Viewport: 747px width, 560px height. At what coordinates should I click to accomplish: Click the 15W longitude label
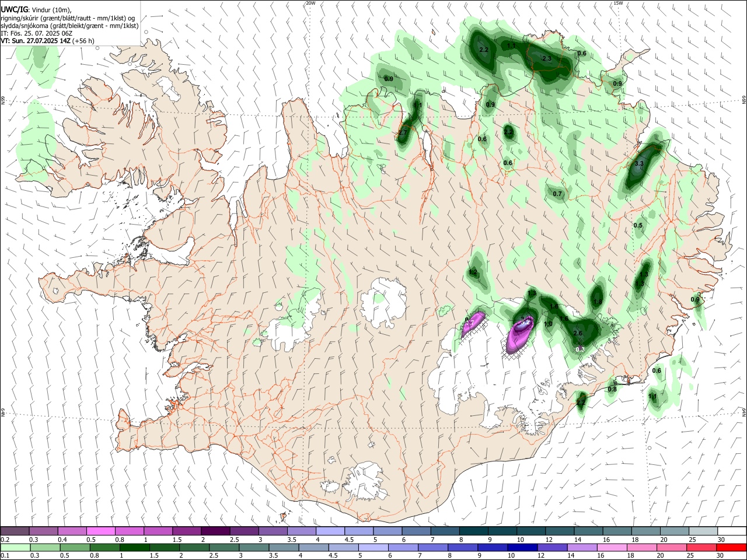click(618, 3)
